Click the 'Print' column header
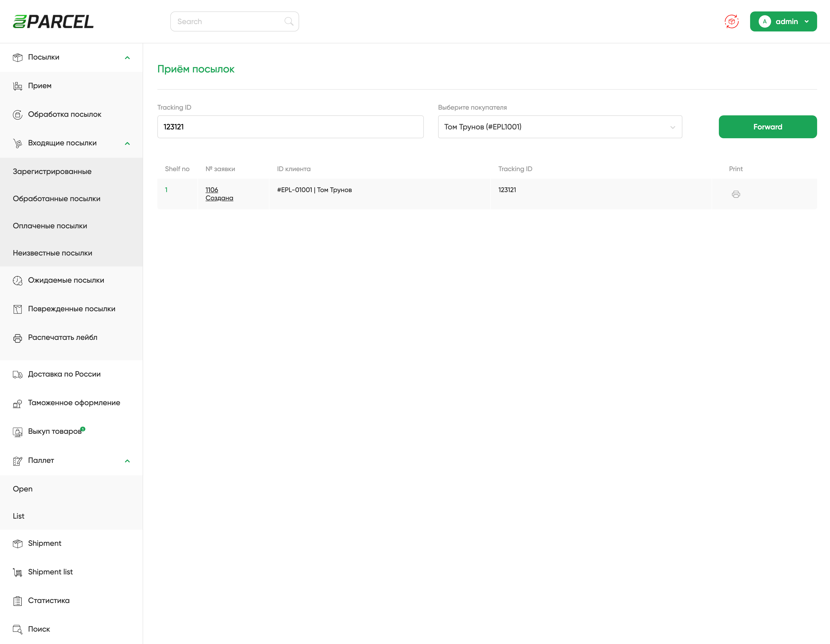The image size is (830, 644). (736, 169)
